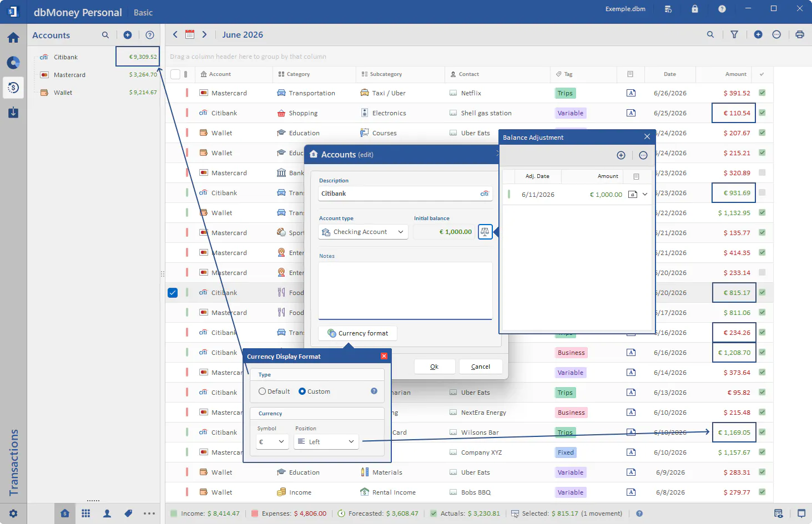Print the transactions list
The image size is (812, 524).
click(x=800, y=34)
